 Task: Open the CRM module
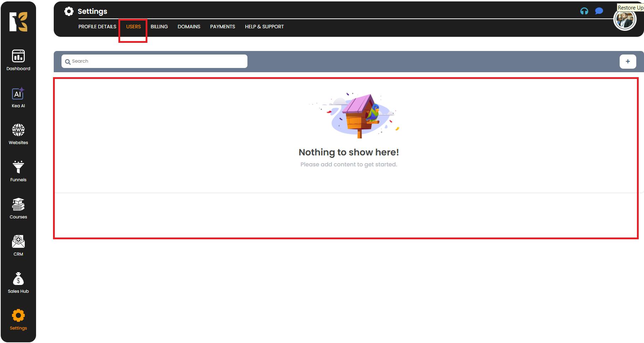click(18, 245)
